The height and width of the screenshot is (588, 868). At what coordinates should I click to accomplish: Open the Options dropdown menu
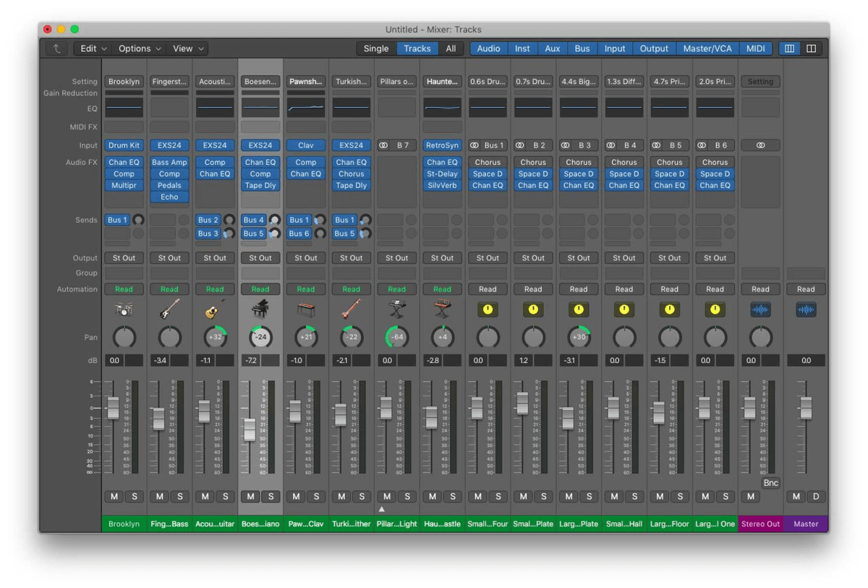[140, 48]
